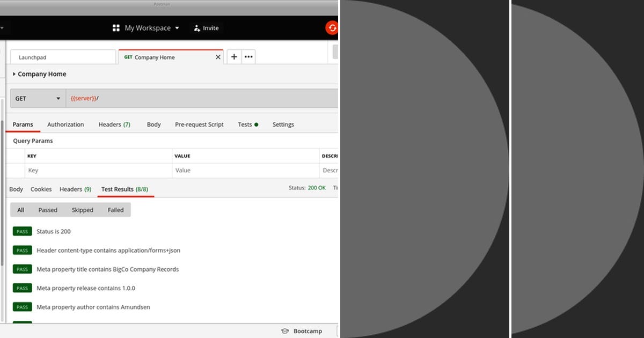This screenshot has height=338, width=644.
Task: Click the ellipsis icon beside the tabs
Action: pyautogui.click(x=248, y=56)
